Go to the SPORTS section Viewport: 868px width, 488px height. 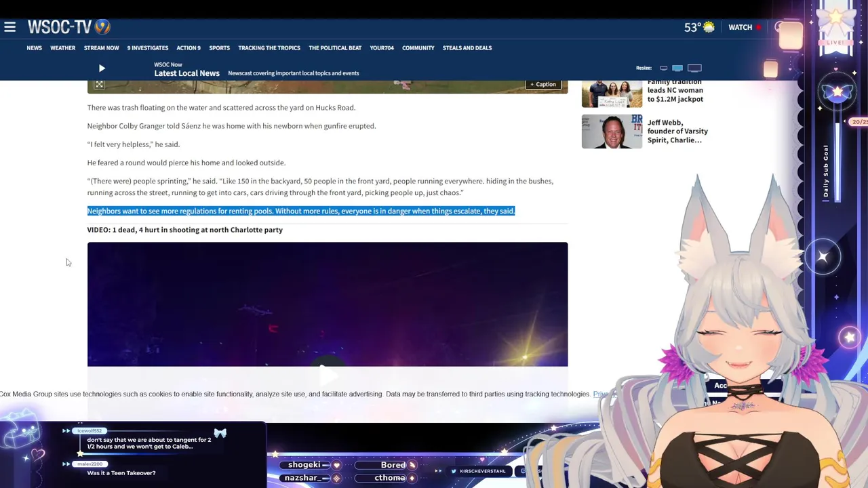click(x=219, y=48)
